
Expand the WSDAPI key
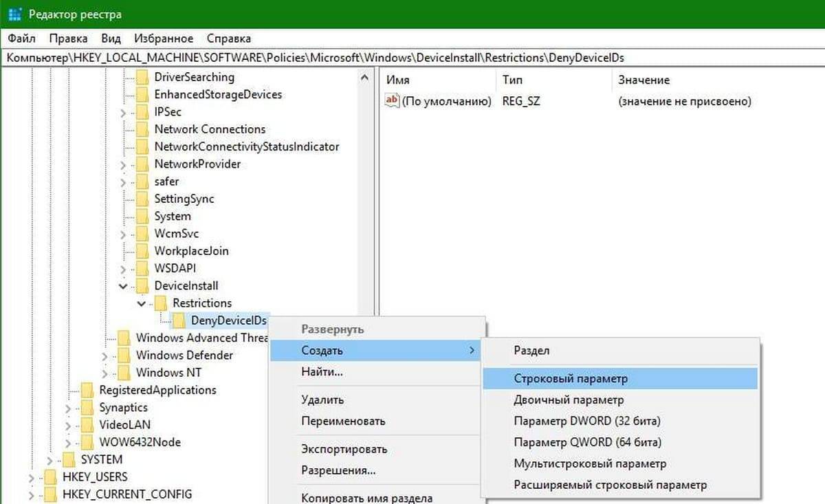[123, 269]
